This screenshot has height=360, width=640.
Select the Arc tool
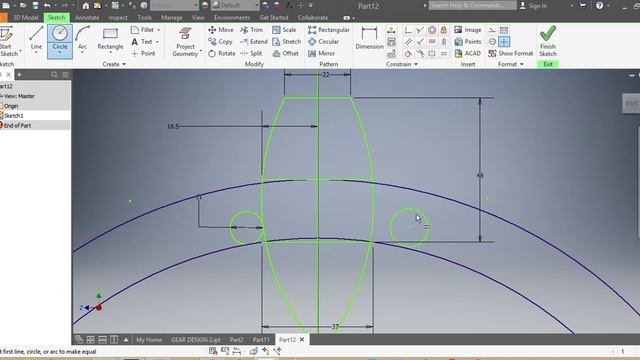tap(82, 39)
